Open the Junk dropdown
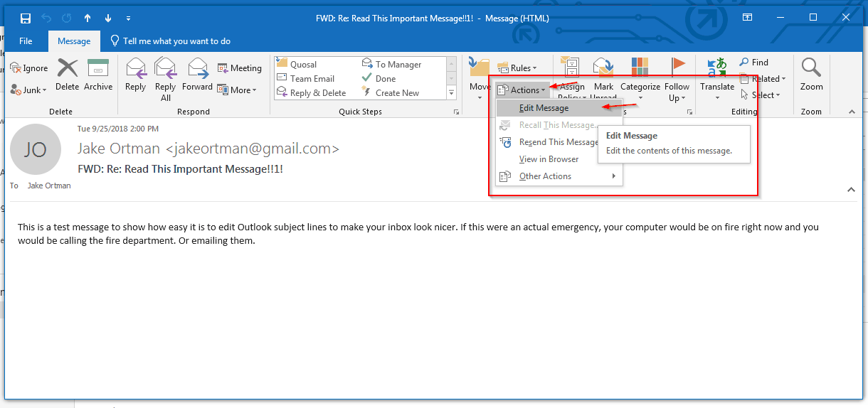 click(28, 90)
